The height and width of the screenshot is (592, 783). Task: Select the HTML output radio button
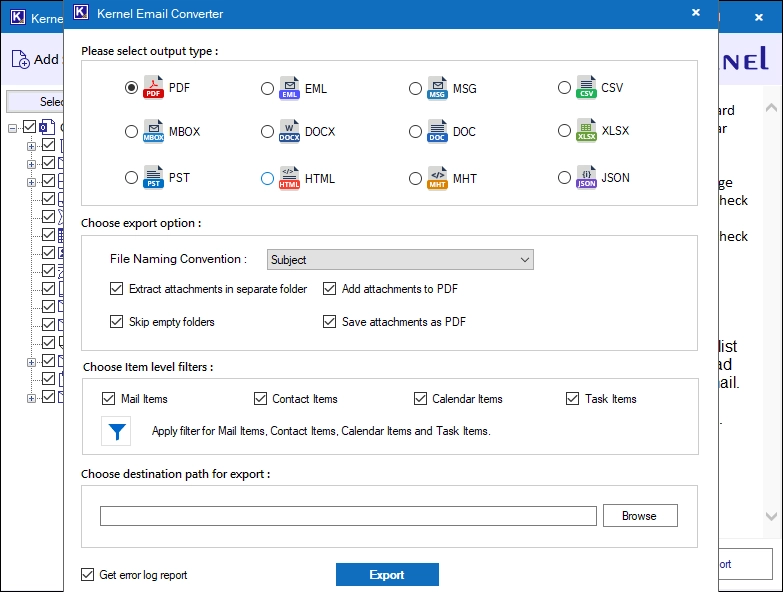267,179
